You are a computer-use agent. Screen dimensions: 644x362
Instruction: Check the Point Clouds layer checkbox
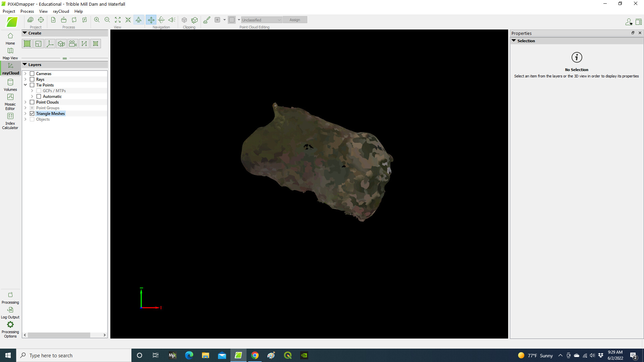click(x=32, y=102)
